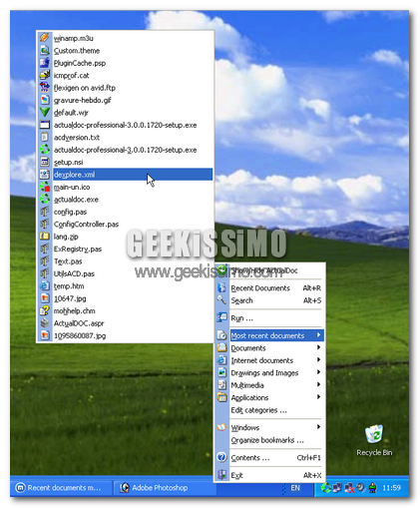The width and height of the screenshot is (420, 508).
Task: Open Contents ... help entry
Action: [x=269, y=457]
